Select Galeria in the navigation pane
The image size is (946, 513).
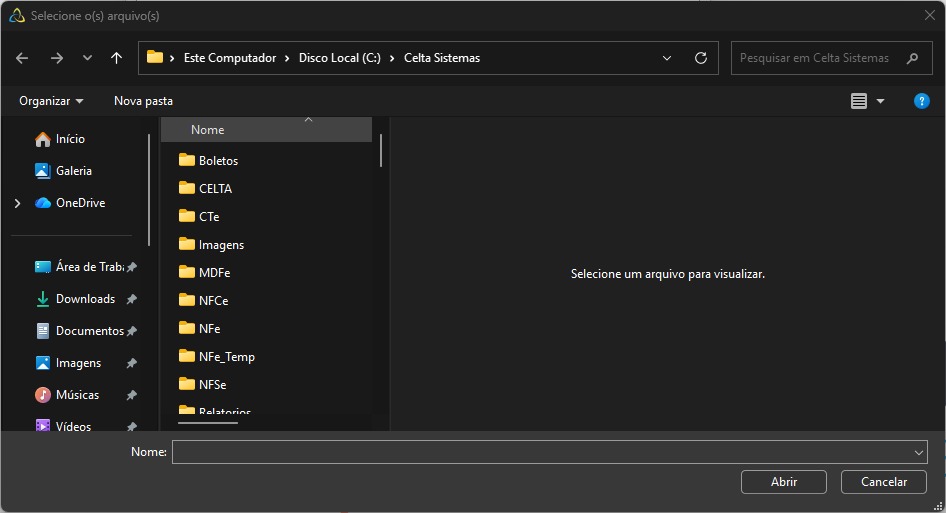coord(74,171)
